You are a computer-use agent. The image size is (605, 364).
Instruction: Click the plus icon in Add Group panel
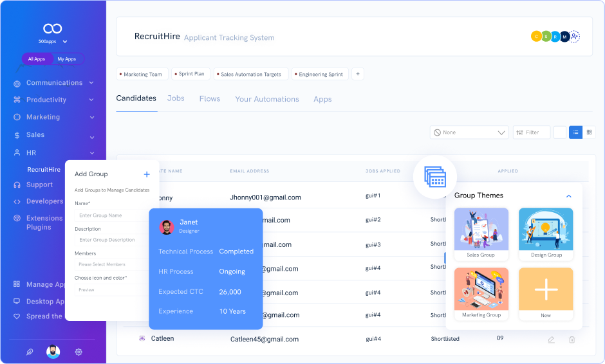147,174
